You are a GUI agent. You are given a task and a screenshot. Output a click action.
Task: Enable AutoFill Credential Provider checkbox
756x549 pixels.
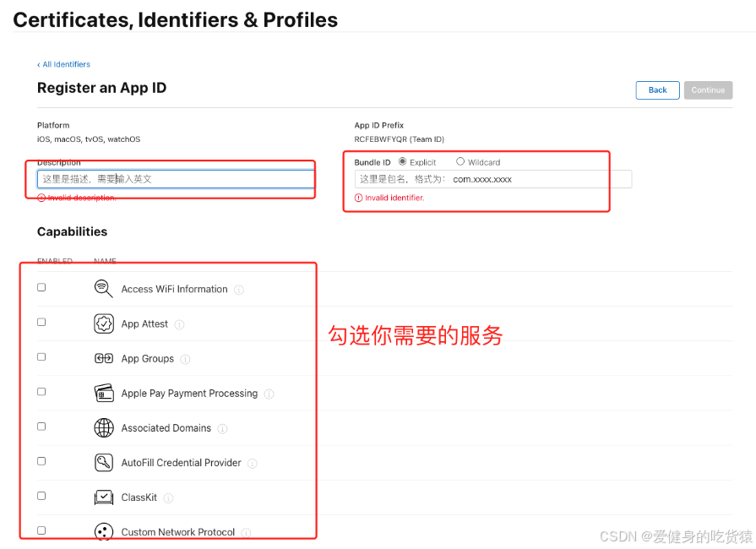point(41,461)
